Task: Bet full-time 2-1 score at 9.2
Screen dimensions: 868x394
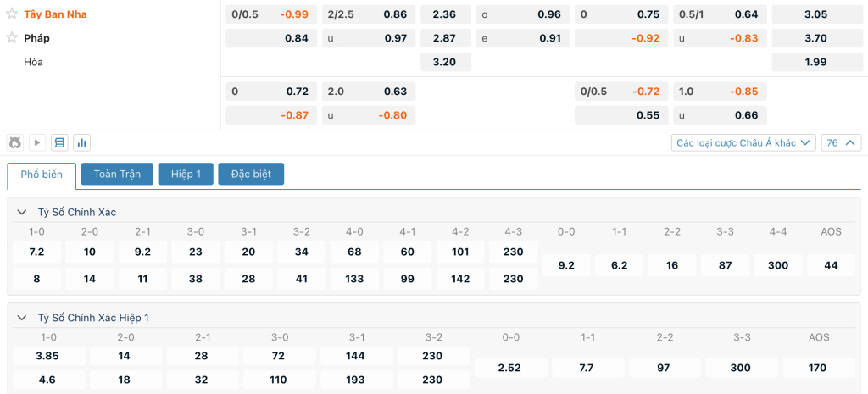Action: 142,252
